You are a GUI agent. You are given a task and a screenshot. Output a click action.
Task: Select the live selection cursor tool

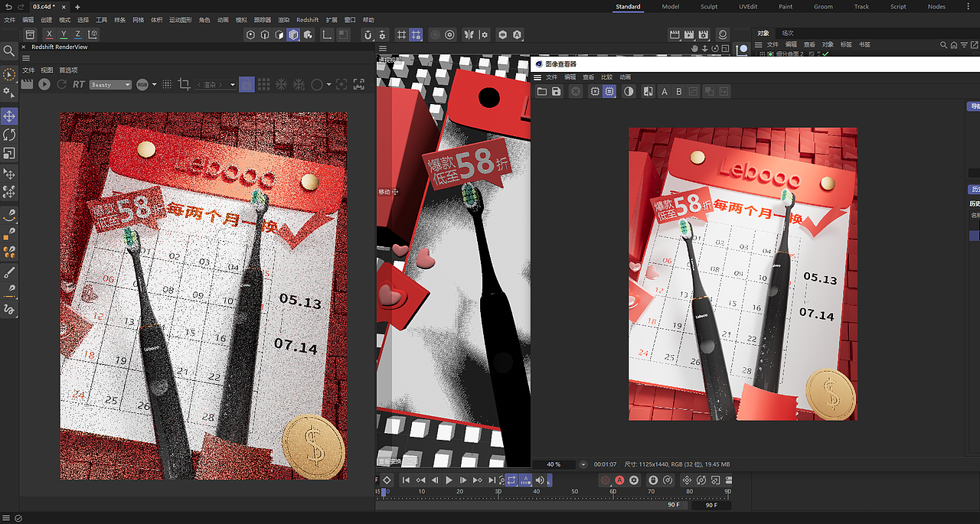tap(9, 74)
